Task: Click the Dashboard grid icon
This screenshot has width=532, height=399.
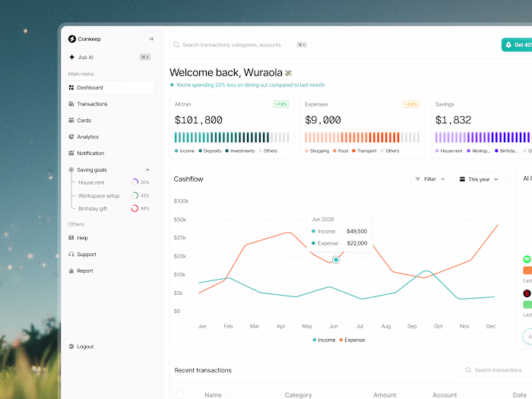Action: (x=71, y=87)
